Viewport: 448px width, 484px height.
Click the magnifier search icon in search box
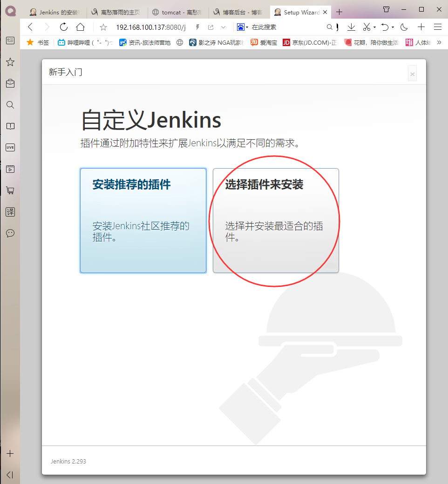330,27
